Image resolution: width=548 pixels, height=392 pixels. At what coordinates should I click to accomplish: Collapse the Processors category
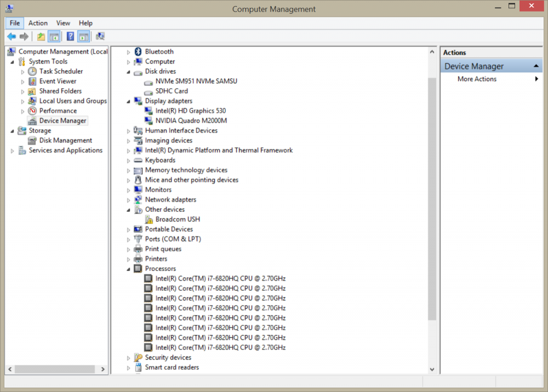click(129, 269)
